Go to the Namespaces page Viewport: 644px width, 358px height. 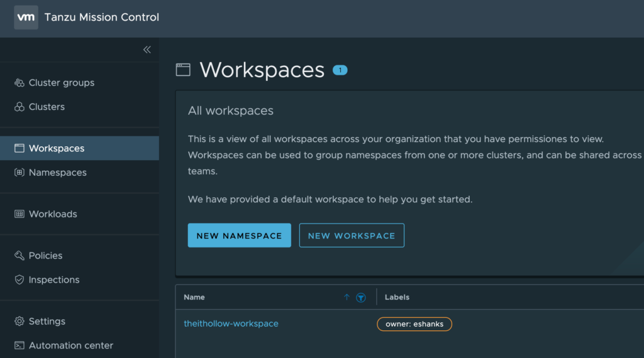point(57,172)
